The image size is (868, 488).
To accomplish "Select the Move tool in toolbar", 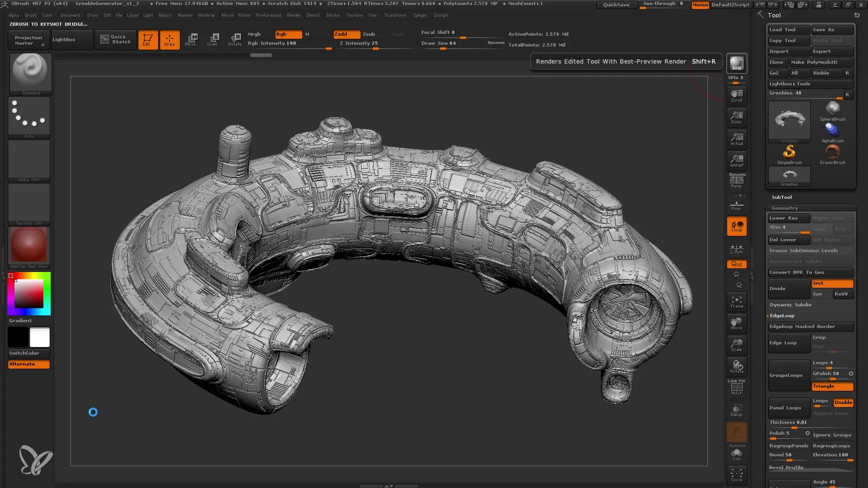I will pyautogui.click(x=191, y=39).
